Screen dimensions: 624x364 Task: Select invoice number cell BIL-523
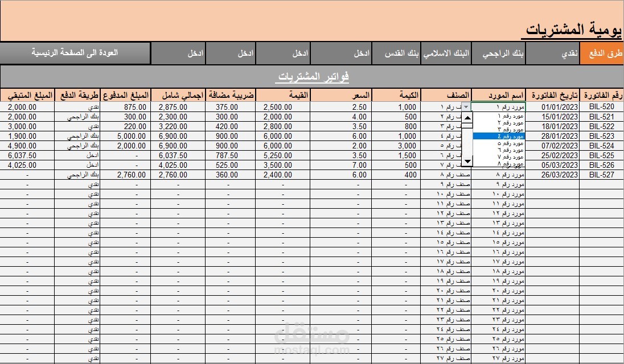(602, 136)
